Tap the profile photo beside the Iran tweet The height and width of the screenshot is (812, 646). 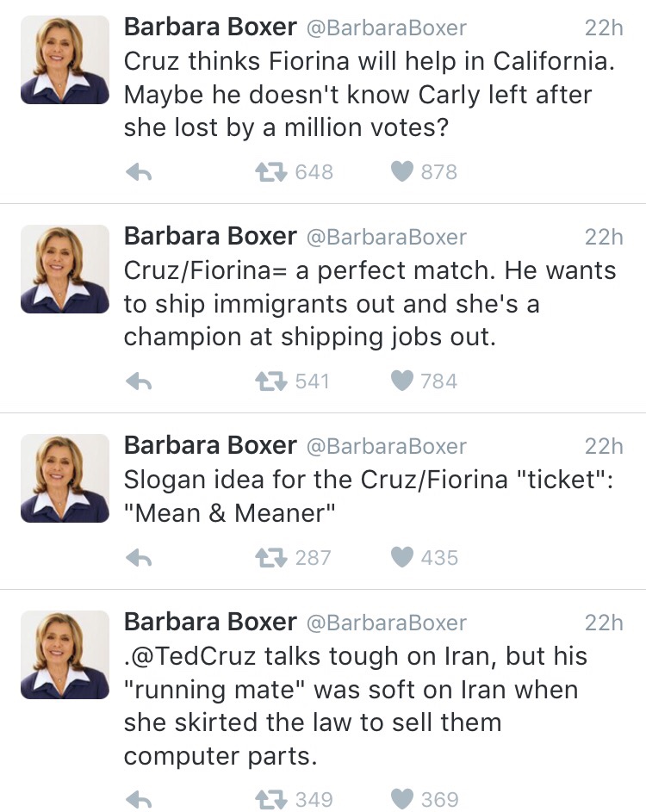[x=65, y=654]
